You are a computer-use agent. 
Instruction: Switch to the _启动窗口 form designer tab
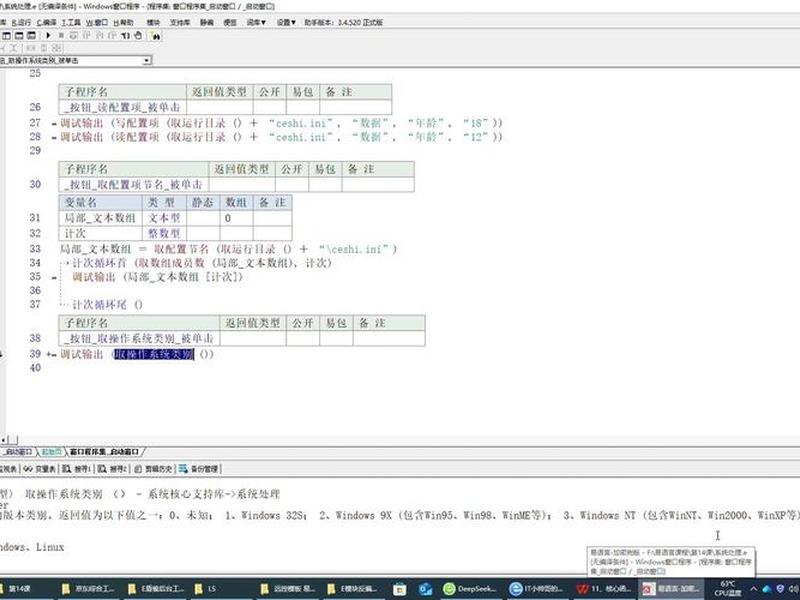(x=19, y=452)
